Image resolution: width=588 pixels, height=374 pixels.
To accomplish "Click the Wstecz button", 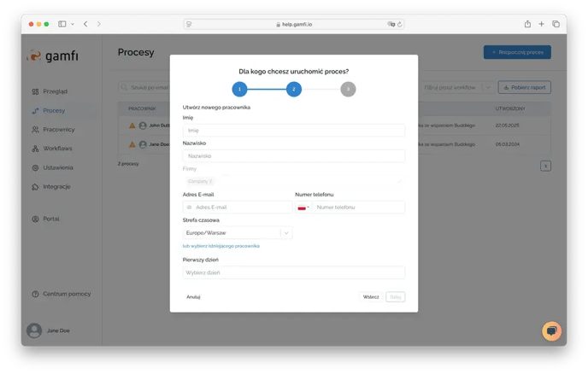I will click(370, 297).
